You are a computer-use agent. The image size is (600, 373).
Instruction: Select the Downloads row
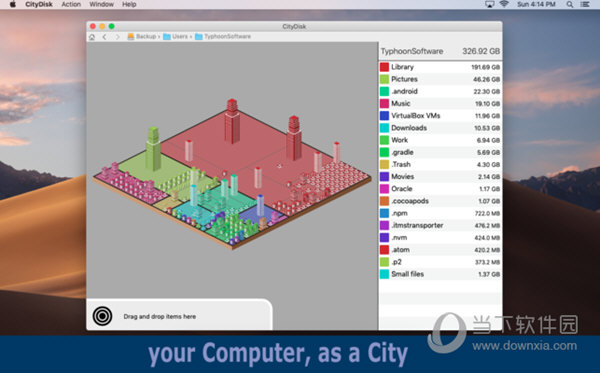(440, 128)
